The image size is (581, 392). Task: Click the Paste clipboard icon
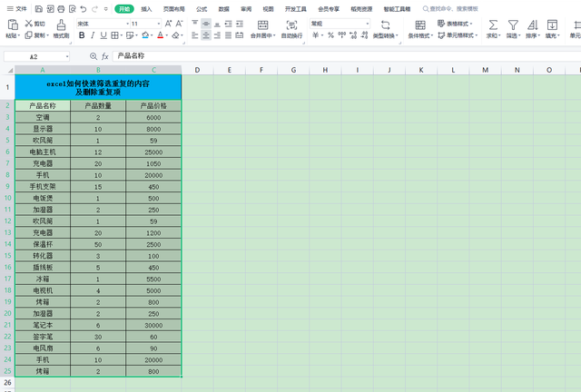13,24
